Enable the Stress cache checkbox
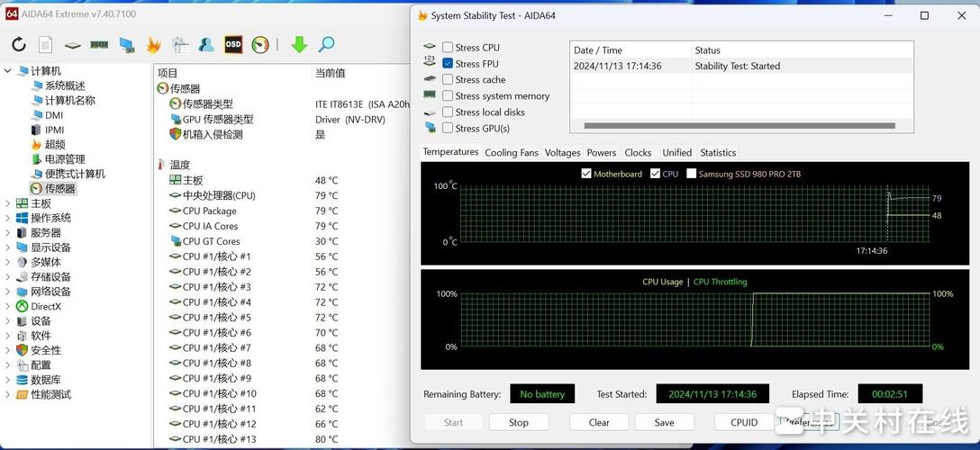Viewport: 980px width, 450px height. coord(448,80)
